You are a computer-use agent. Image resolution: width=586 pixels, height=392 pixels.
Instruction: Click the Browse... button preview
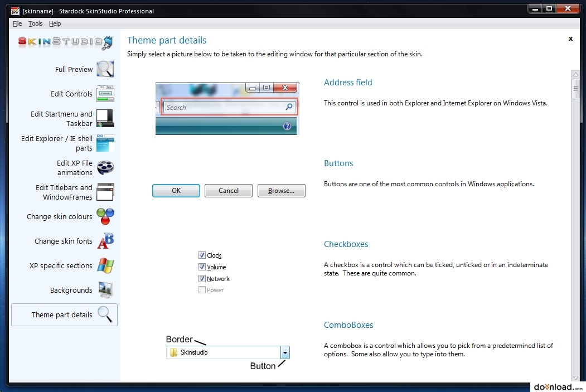tap(282, 191)
